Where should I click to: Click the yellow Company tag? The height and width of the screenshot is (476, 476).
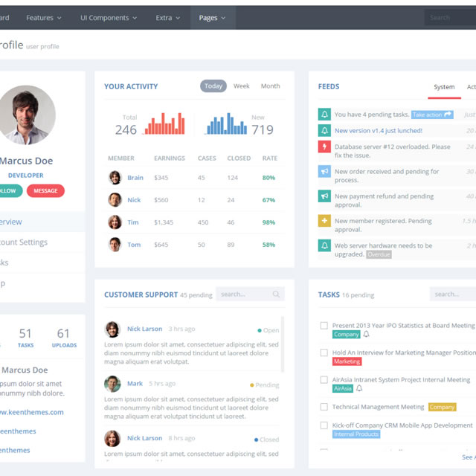[x=442, y=407]
